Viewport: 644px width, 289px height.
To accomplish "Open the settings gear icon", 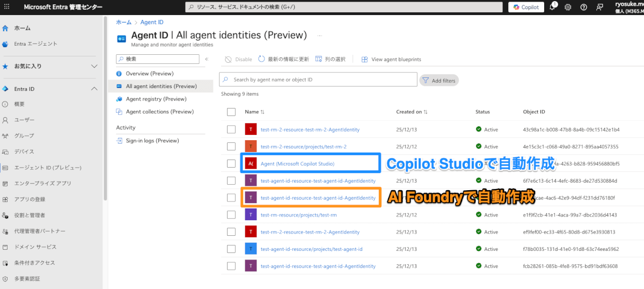I will [x=568, y=7].
